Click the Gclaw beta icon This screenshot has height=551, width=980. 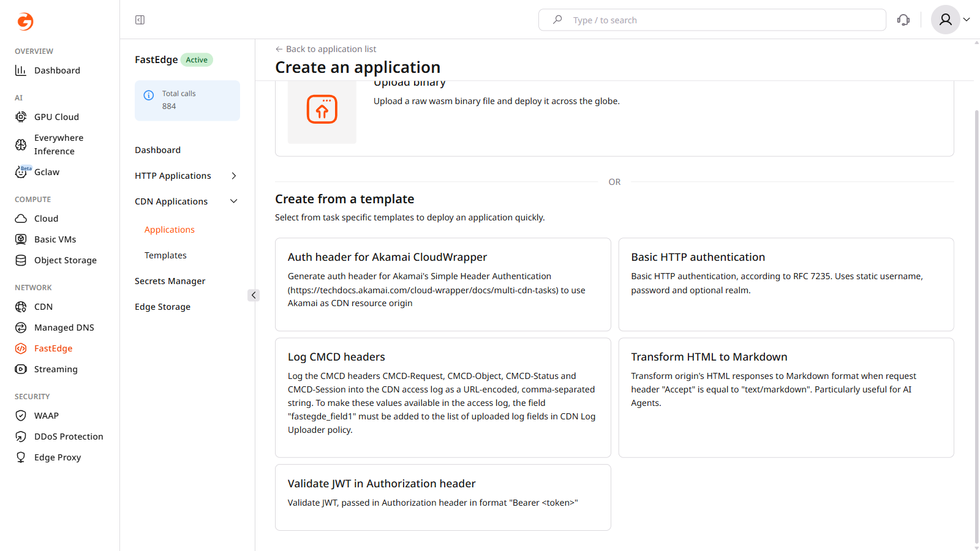click(x=22, y=172)
